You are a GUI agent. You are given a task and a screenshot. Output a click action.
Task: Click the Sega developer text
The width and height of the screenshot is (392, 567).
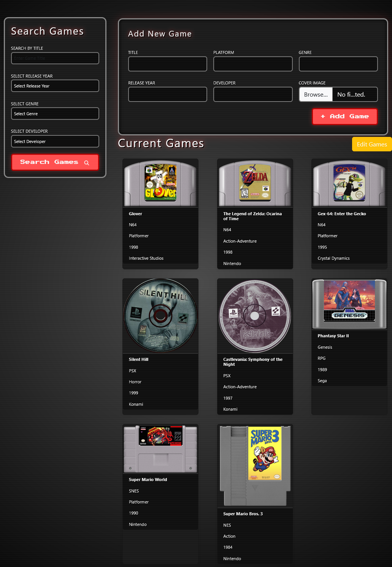point(322,381)
